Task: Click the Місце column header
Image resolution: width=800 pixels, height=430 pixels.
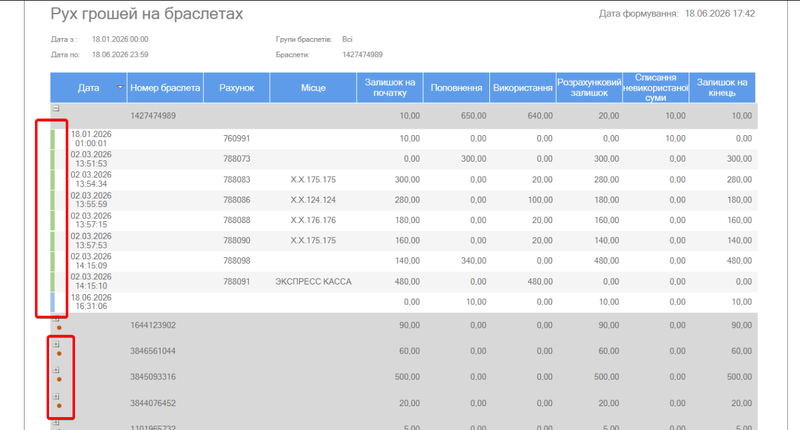Action: (313, 88)
